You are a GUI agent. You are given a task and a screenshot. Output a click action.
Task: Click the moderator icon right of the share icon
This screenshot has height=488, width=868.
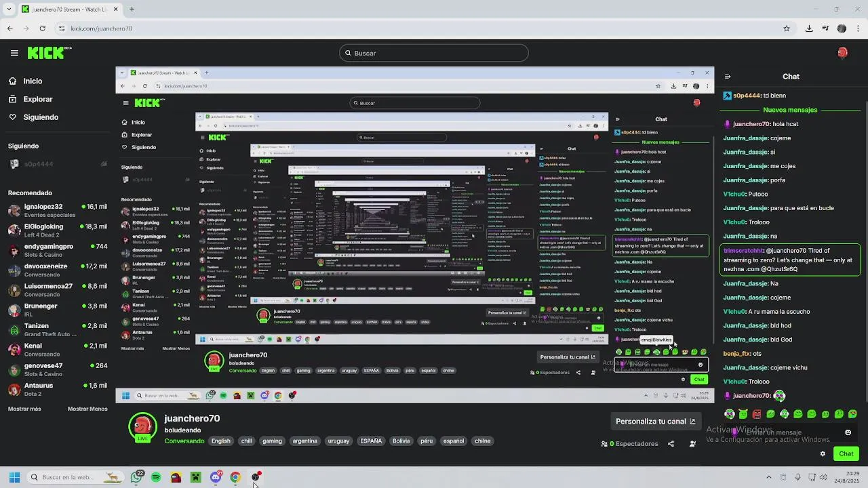[x=692, y=444]
